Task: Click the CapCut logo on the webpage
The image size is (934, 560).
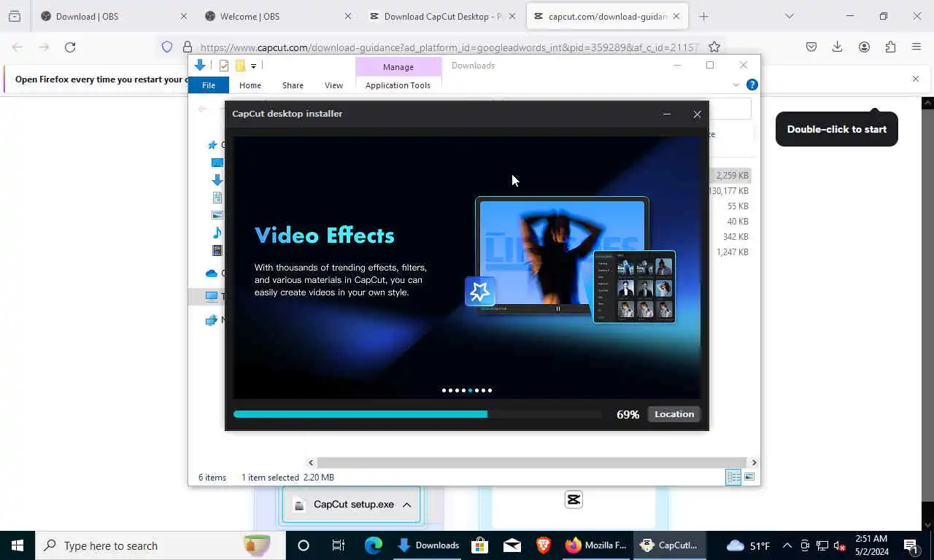Action: coord(574,499)
